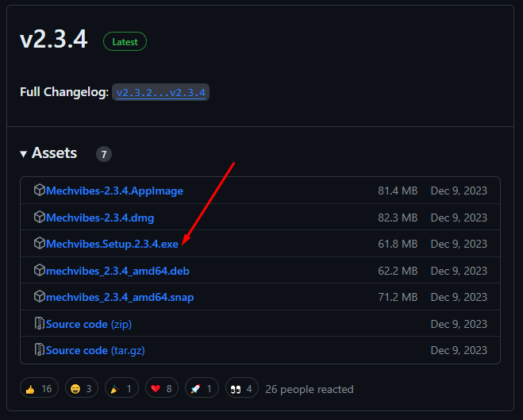This screenshot has width=523, height=420.
Task: Toggle the heart reaction
Action: (162, 388)
